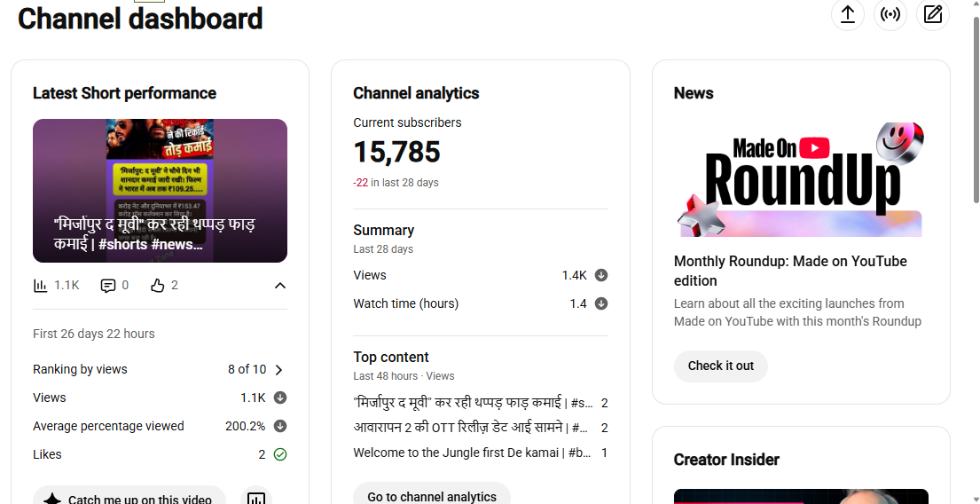Click the comments icon showing 0
This screenshot has height=504, width=980.
(108, 286)
